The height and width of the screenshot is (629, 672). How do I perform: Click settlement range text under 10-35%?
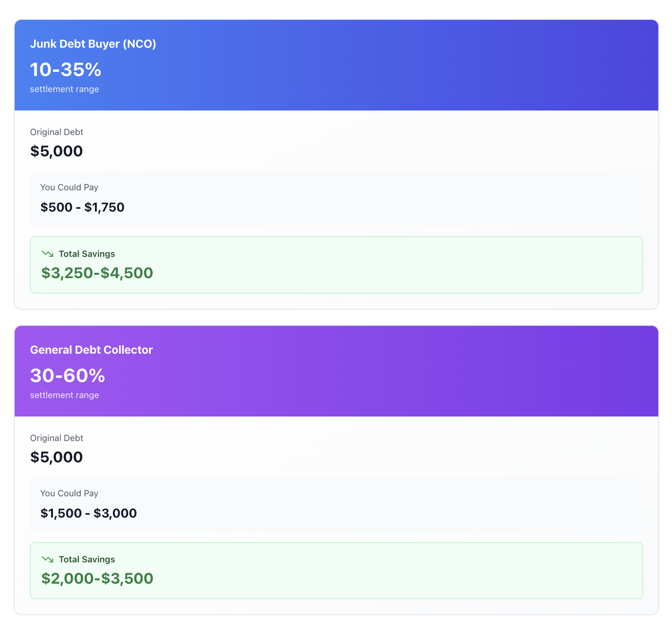point(65,89)
